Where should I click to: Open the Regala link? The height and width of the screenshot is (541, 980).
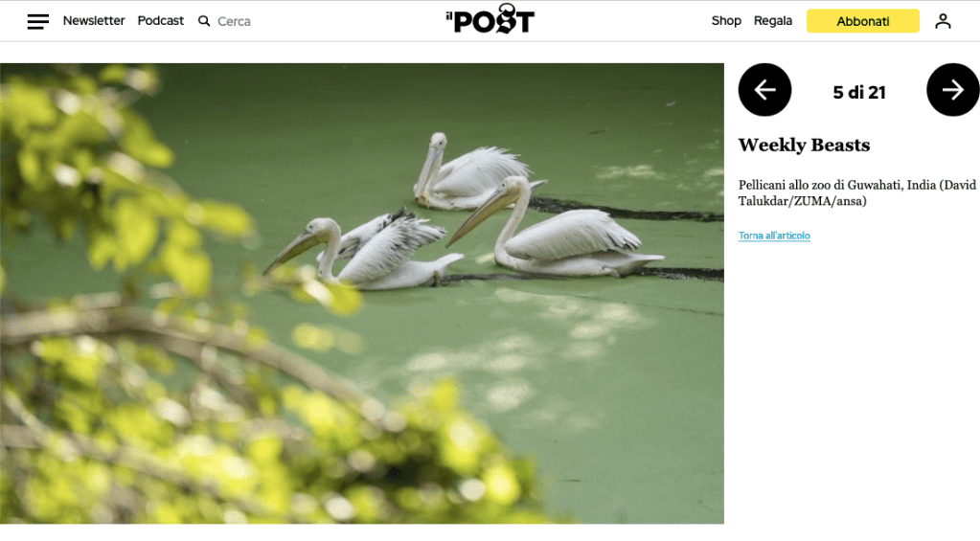pyautogui.click(x=772, y=21)
